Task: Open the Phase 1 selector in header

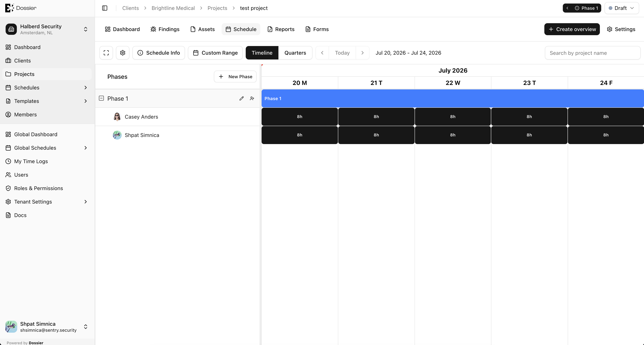Action: point(582,8)
